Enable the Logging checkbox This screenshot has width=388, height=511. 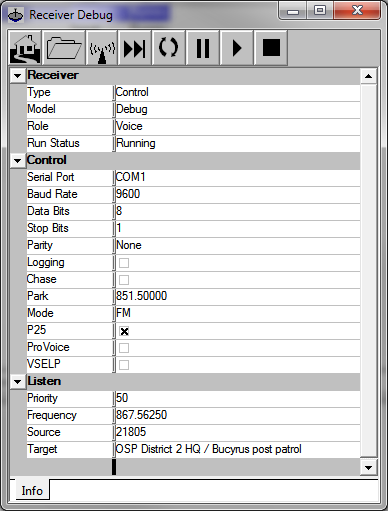pos(124,263)
